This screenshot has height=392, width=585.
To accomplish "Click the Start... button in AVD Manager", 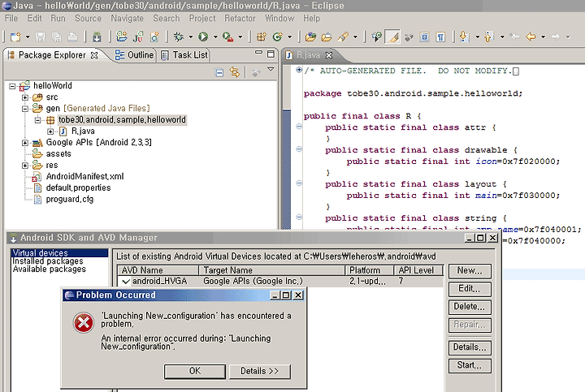I will (470, 365).
